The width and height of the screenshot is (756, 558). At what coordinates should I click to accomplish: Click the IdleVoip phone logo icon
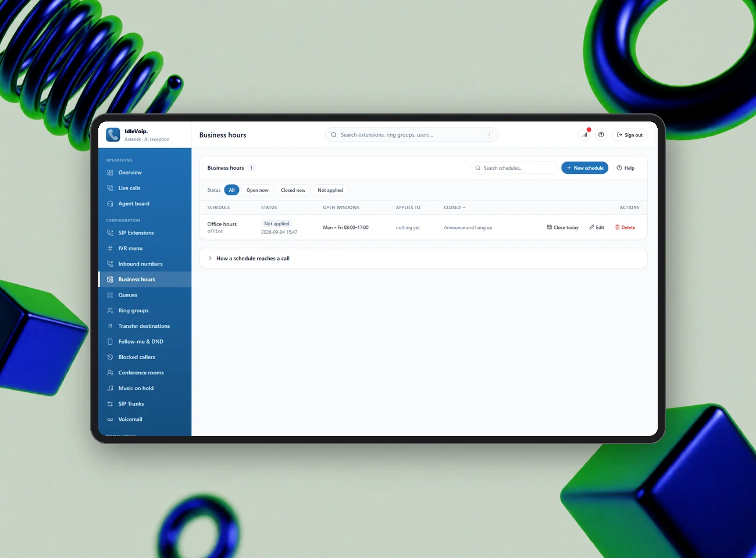click(113, 135)
